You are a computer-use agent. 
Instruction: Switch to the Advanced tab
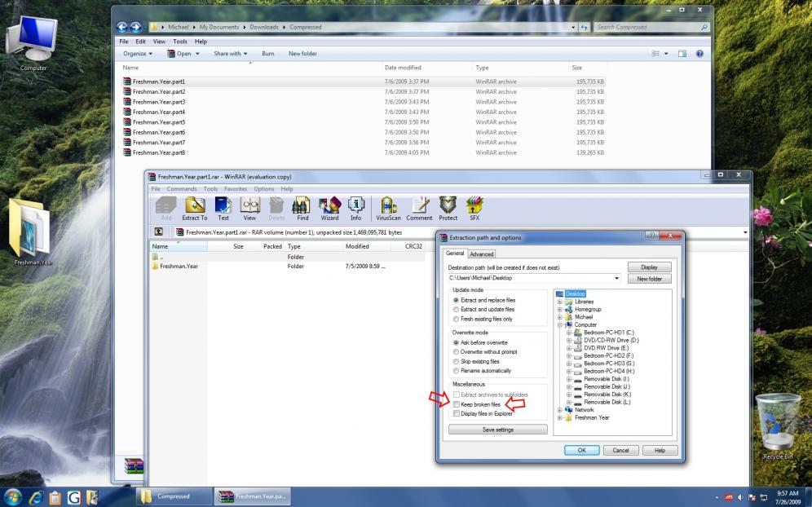coord(482,254)
